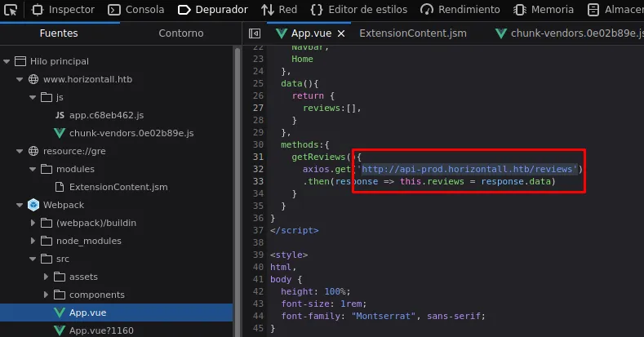
Task: Collapse the www.horizontall.htb node arrow
Action: coord(20,79)
